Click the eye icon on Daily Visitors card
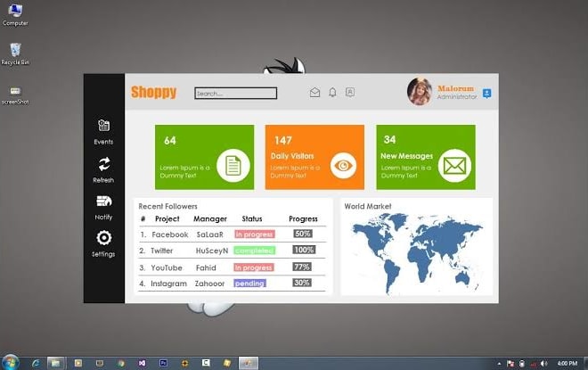The width and height of the screenshot is (588, 370). pos(343,166)
